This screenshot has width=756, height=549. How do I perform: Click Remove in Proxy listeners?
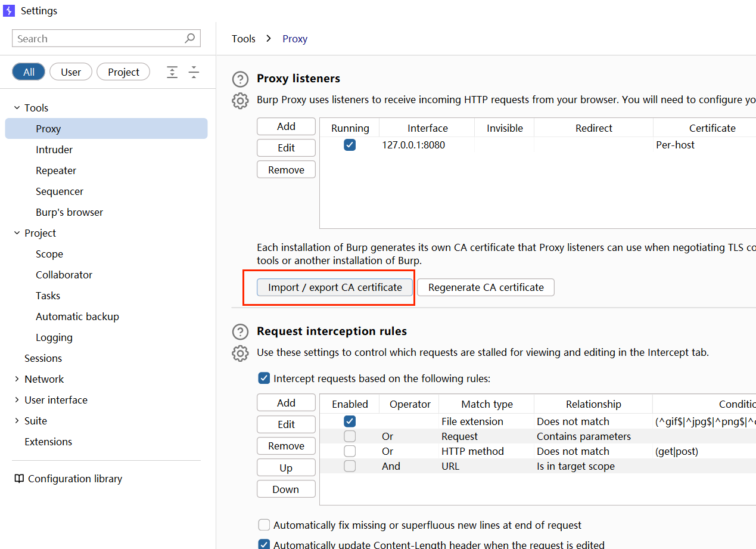(286, 170)
